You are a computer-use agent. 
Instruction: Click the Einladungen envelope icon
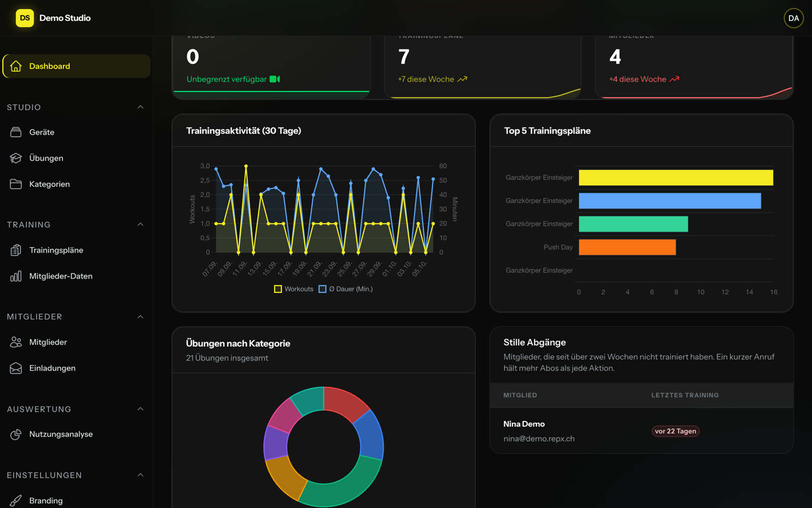tap(16, 368)
